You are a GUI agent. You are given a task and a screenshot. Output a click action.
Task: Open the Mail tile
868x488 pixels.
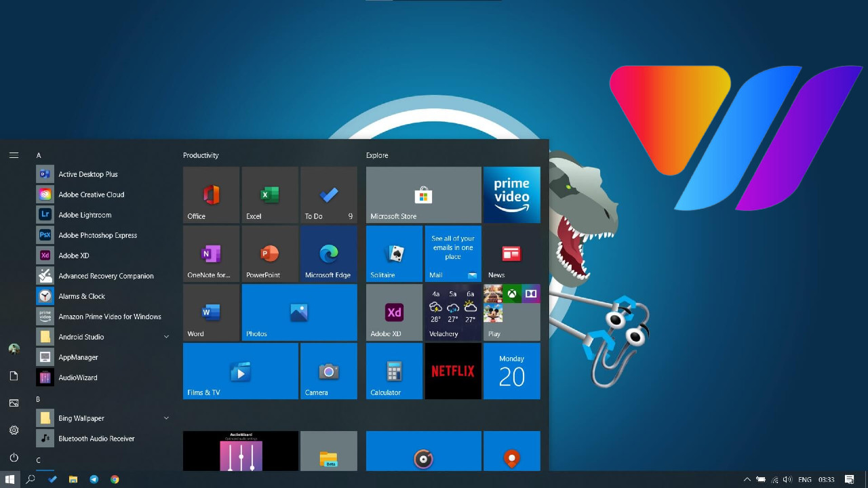453,253
